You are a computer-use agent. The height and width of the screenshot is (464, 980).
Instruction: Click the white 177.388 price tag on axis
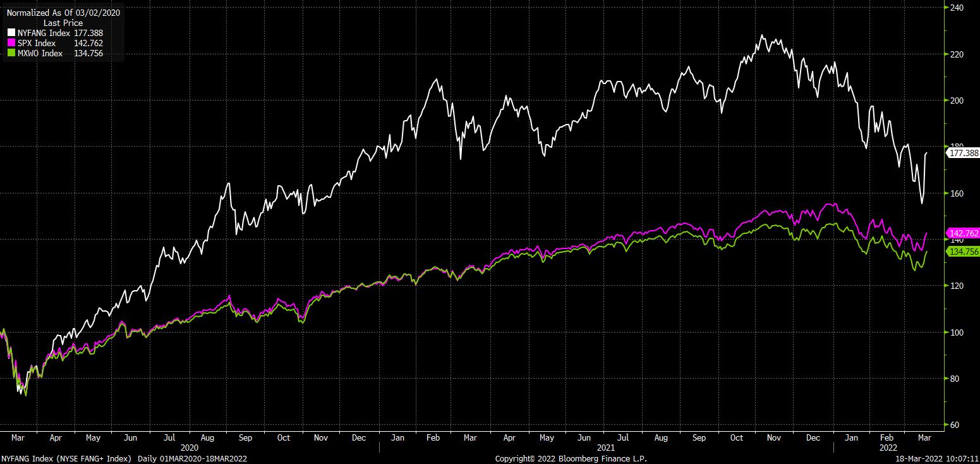(x=963, y=153)
